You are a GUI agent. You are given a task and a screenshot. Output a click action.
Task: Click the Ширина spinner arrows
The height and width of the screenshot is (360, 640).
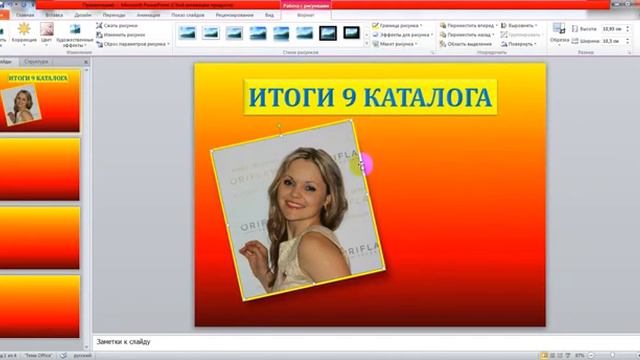coord(627,41)
